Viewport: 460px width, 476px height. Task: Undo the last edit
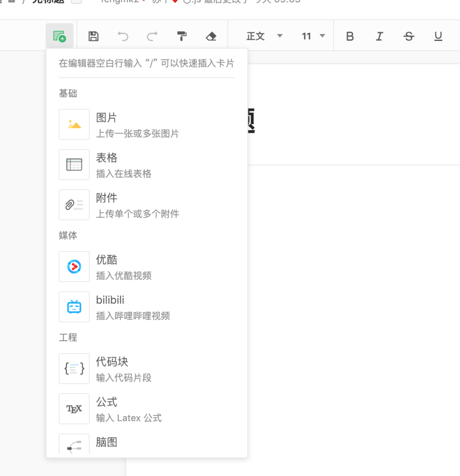coord(123,36)
